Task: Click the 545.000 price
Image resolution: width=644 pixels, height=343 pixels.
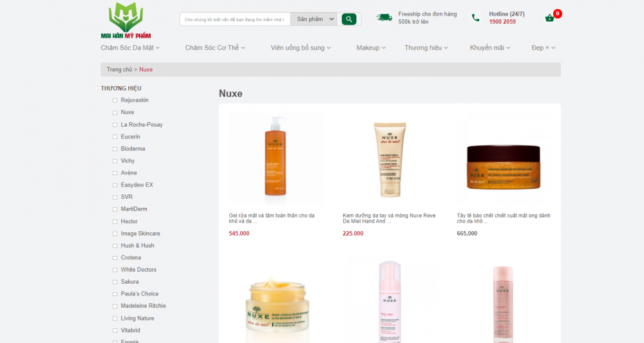Action: pyautogui.click(x=239, y=234)
